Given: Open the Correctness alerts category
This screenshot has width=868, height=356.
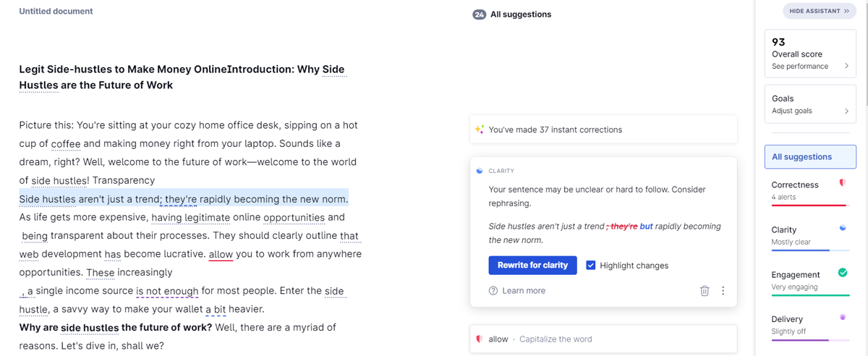Looking at the screenshot, I should point(810,191).
